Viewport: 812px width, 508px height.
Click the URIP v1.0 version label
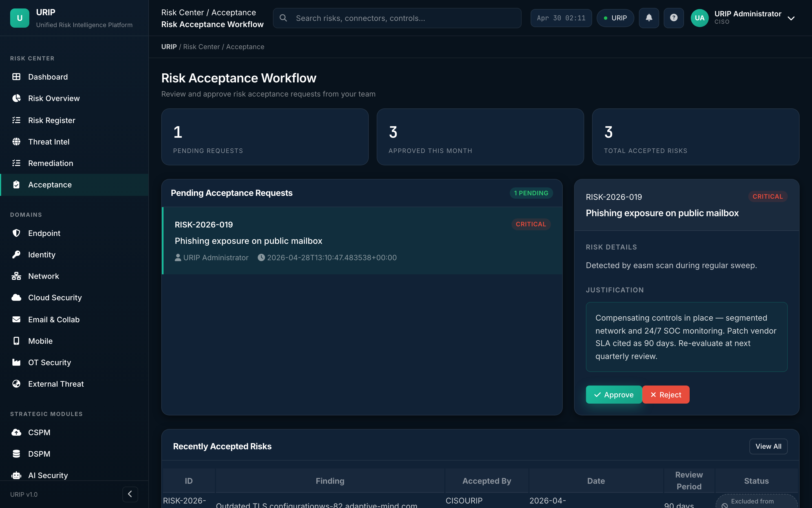coord(24,494)
